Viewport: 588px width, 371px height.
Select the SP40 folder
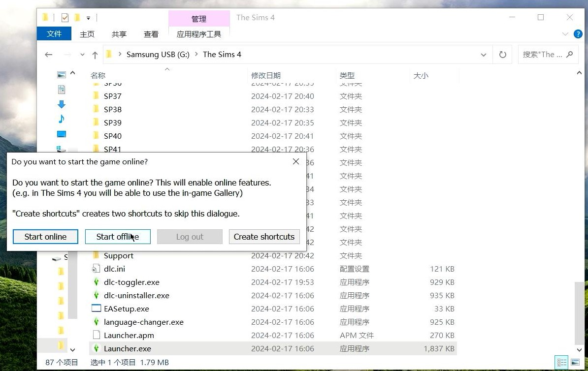coord(112,136)
